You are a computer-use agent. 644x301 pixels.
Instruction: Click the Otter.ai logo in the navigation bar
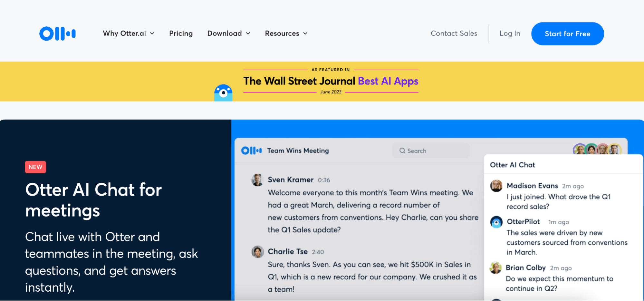coord(57,33)
